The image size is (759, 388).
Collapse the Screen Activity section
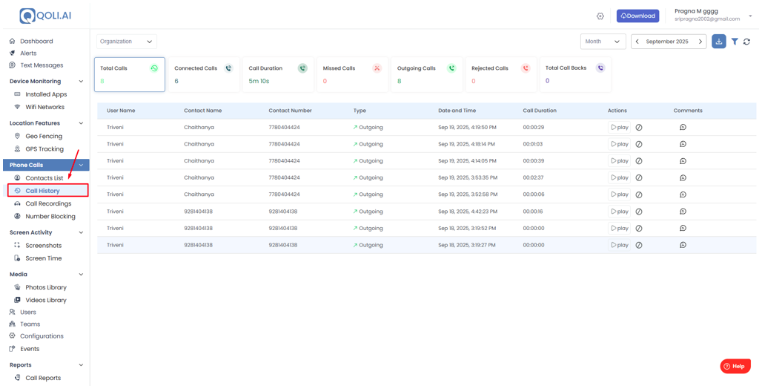81,233
